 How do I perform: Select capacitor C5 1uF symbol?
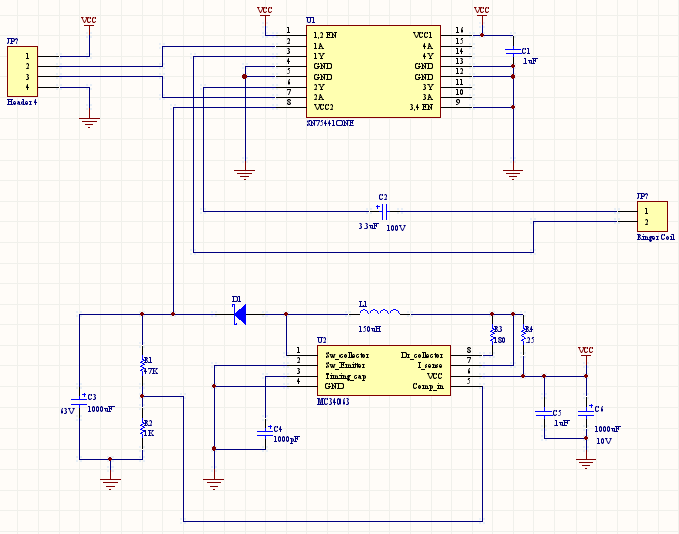click(x=544, y=412)
